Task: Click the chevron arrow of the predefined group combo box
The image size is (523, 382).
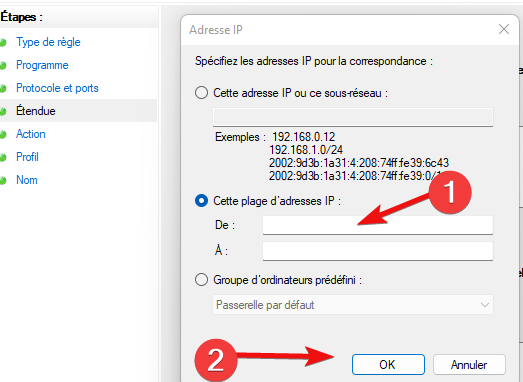Action: [485, 305]
